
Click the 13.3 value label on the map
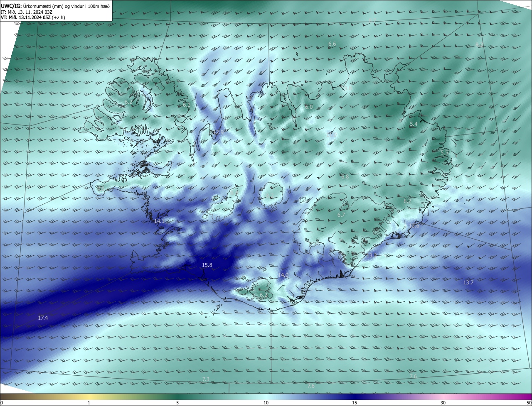point(372,256)
